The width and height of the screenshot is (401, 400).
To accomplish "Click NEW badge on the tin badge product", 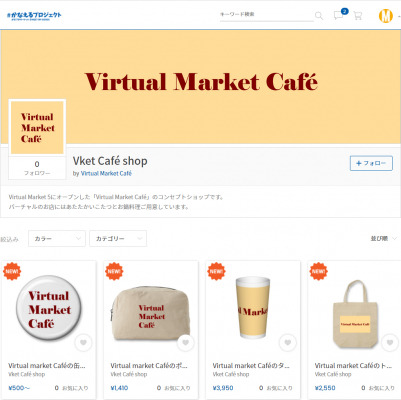I will (12, 271).
